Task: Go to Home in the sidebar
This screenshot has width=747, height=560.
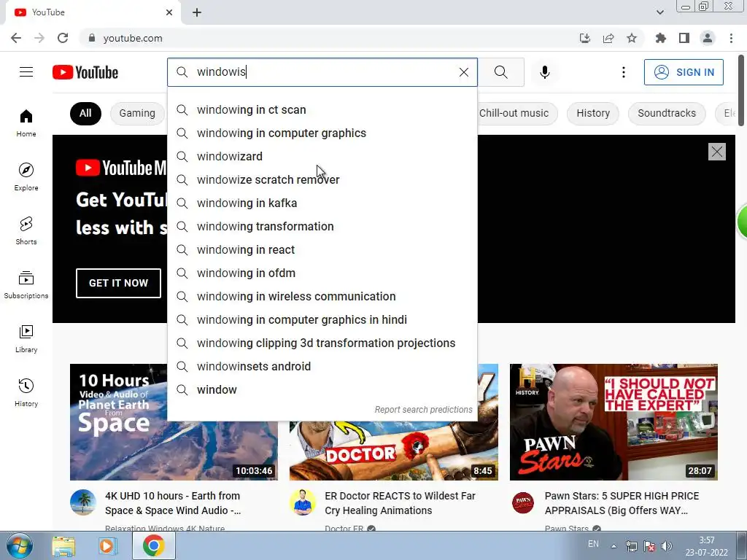Action: (x=26, y=122)
